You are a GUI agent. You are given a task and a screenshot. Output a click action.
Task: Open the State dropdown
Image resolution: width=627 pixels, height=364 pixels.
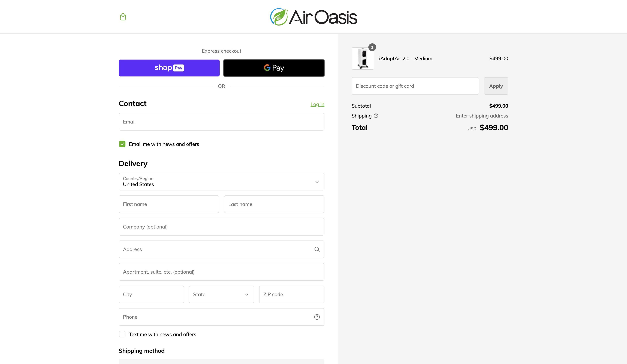click(221, 294)
